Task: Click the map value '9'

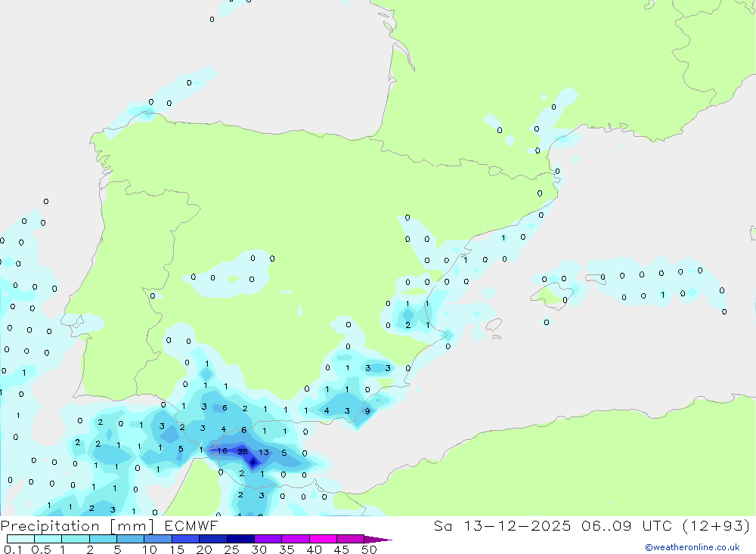Action: point(367,411)
